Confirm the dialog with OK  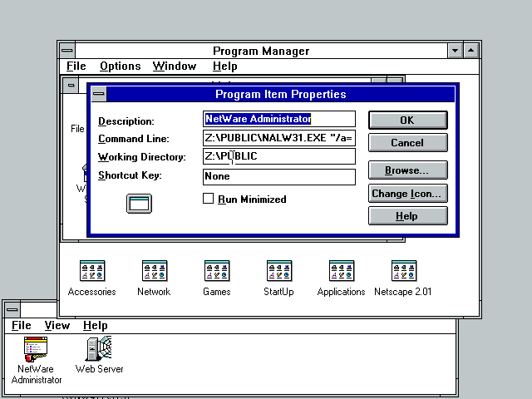(408, 120)
